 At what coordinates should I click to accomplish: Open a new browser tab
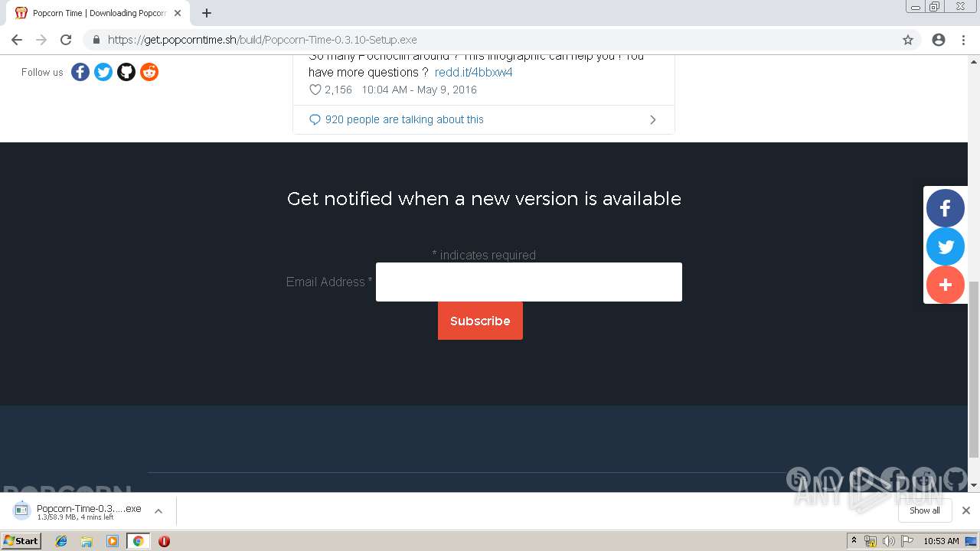coord(207,13)
